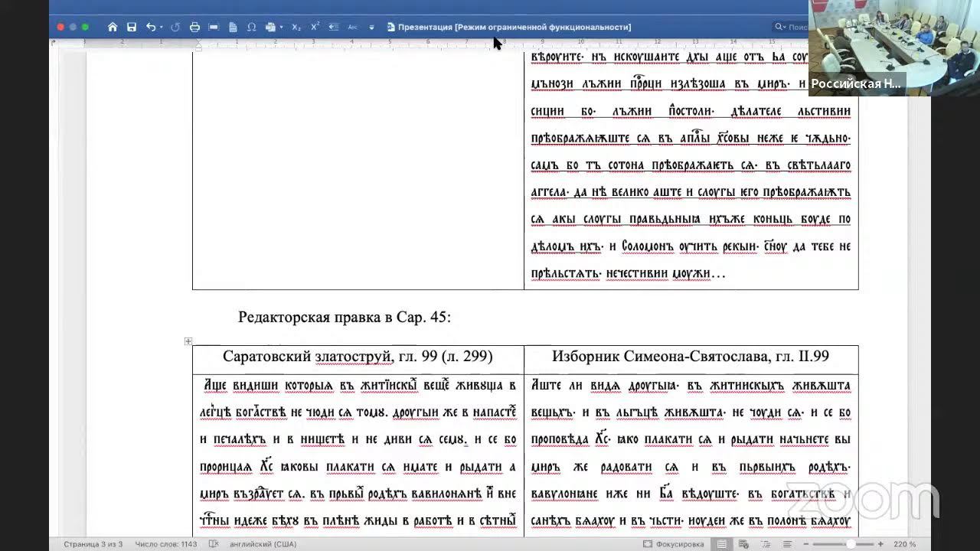This screenshot has height=551, width=980.
Task: Click the Word document icon beside the title
Action: (x=390, y=27)
